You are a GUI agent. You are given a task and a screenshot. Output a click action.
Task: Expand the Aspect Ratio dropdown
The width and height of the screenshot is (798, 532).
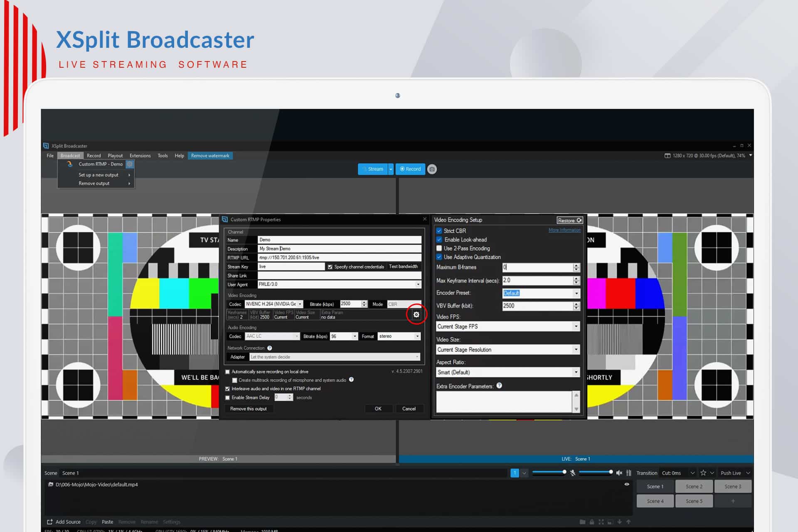click(x=508, y=372)
